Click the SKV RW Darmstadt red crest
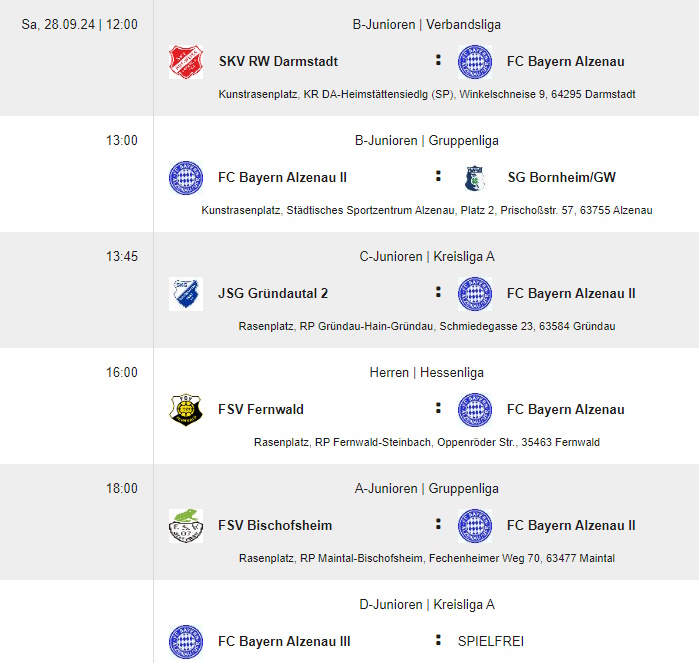Viewport: 699px width, 663px height. [186, 62]
